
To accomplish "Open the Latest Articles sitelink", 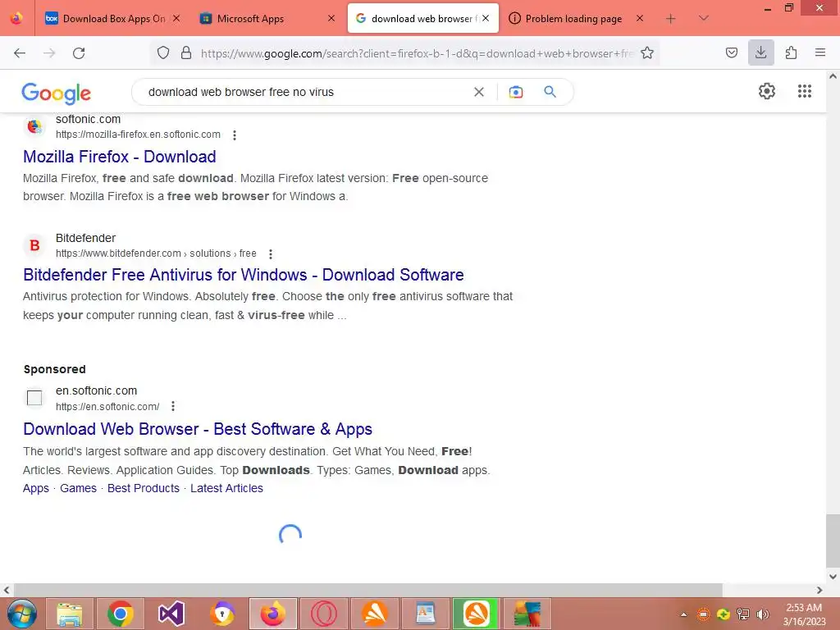I will pyautogui.click(x=226, y=488).
